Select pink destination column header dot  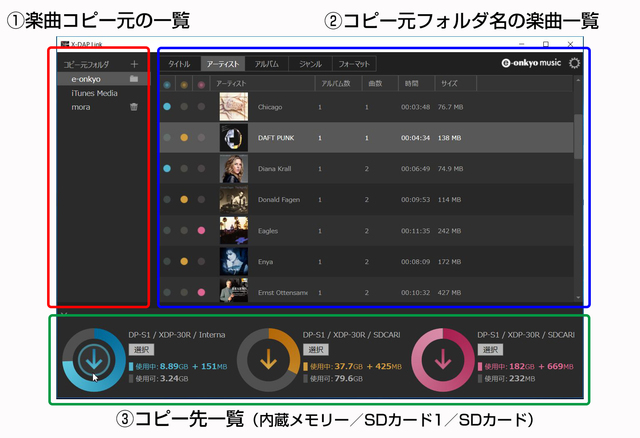[201, 84]
